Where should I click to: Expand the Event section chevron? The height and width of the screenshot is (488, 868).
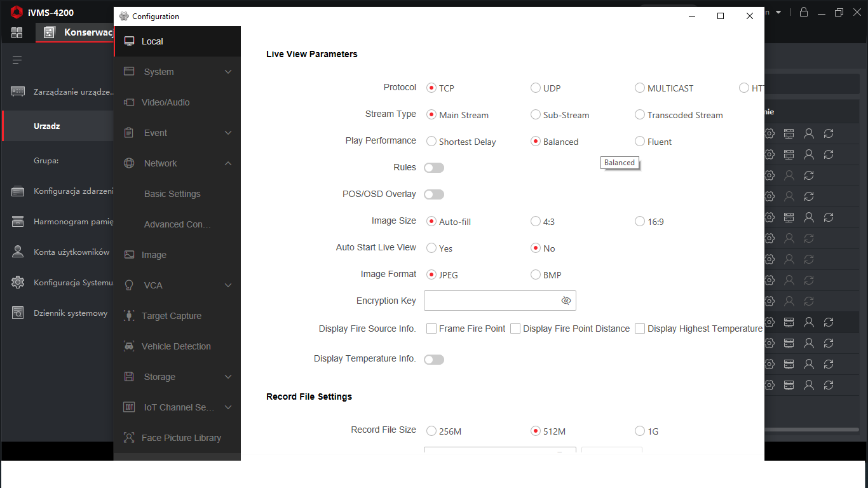point(229,133)
